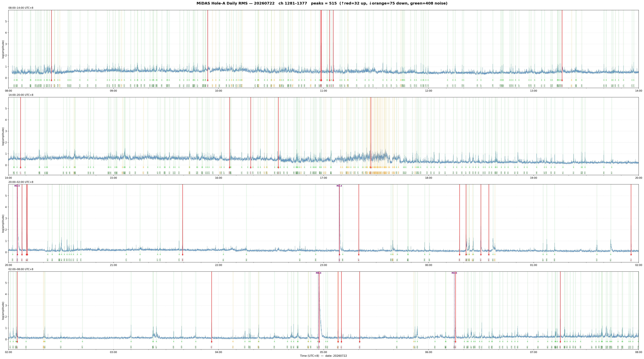Click the 'Time (UTC+8) — date: 20260722' axis label
The width and height of the screenshot is (644, 359).
[323, 356]
